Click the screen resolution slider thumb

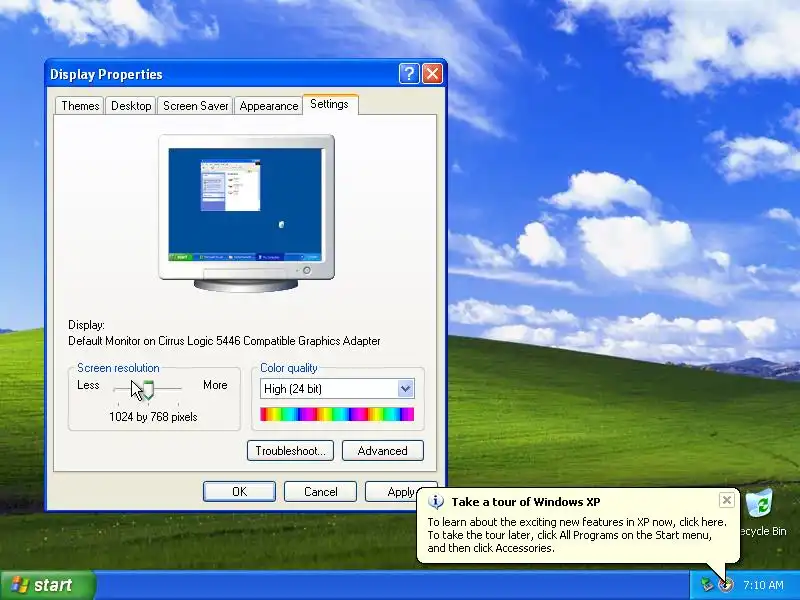(x=147, y=389)
